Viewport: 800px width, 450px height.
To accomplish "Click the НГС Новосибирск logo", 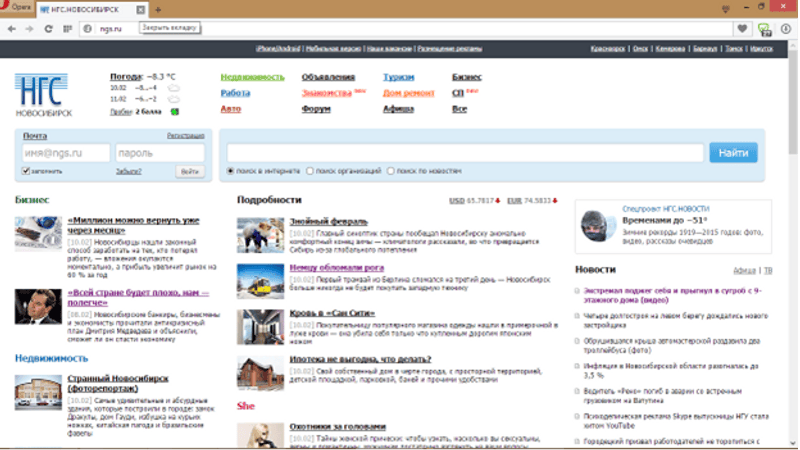I will (43, 95).
